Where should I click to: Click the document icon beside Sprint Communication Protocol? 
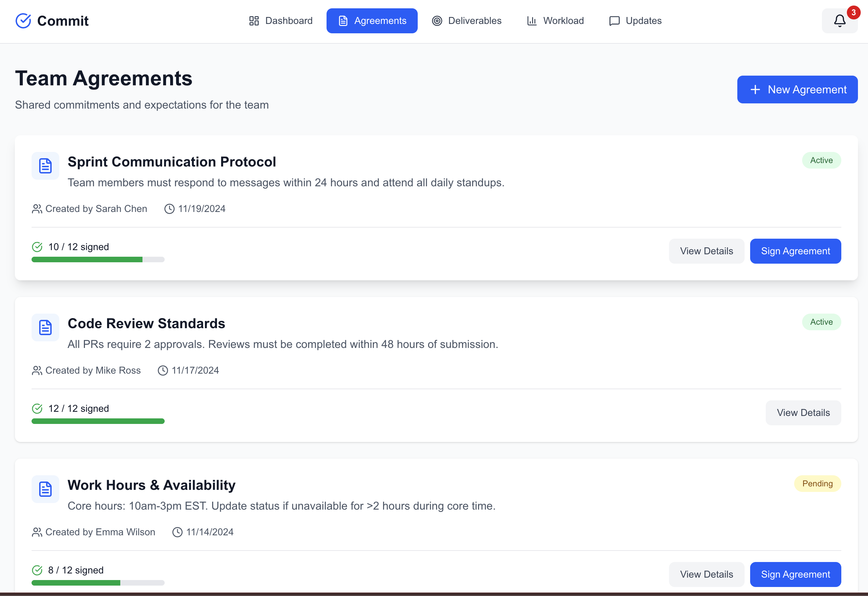[45, 165]
